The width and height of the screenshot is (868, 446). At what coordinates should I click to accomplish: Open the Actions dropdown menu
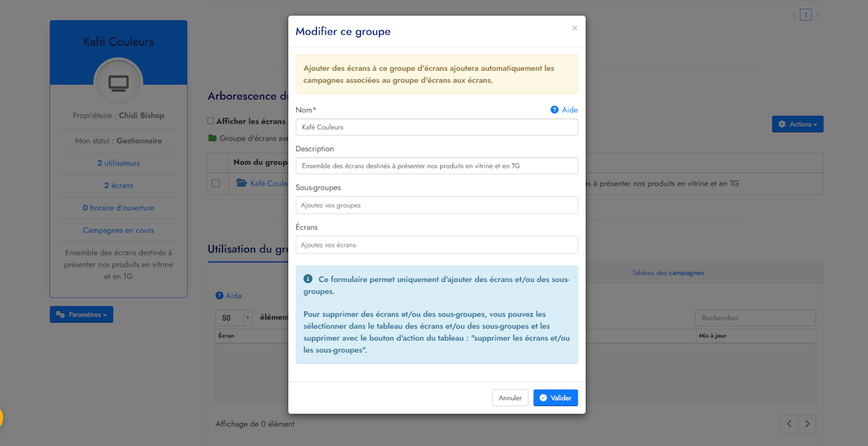(797, 124)
